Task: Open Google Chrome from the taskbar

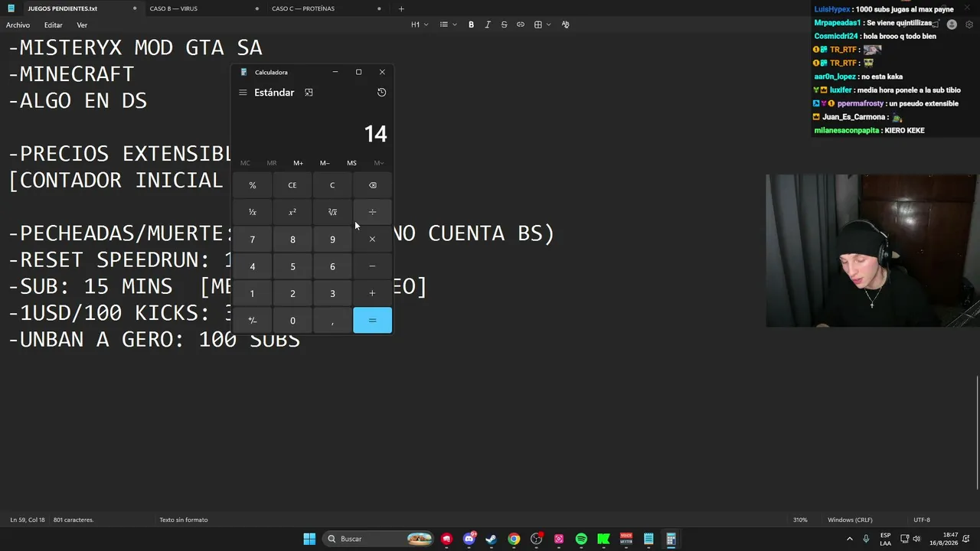Action: (x=514, y=539)
